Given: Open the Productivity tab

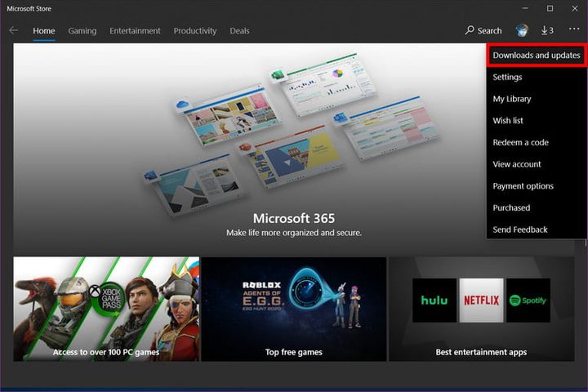Looking at the screenshot, I should click(195, 31).
